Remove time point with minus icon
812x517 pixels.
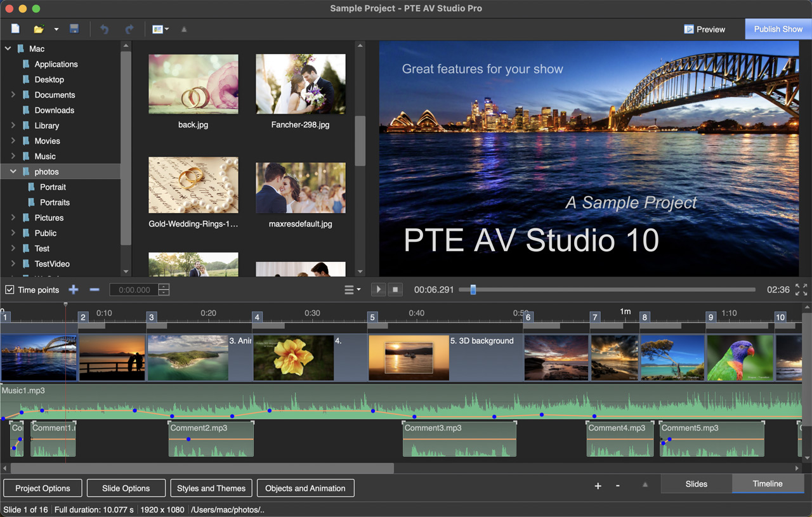[x=95, y=290]
